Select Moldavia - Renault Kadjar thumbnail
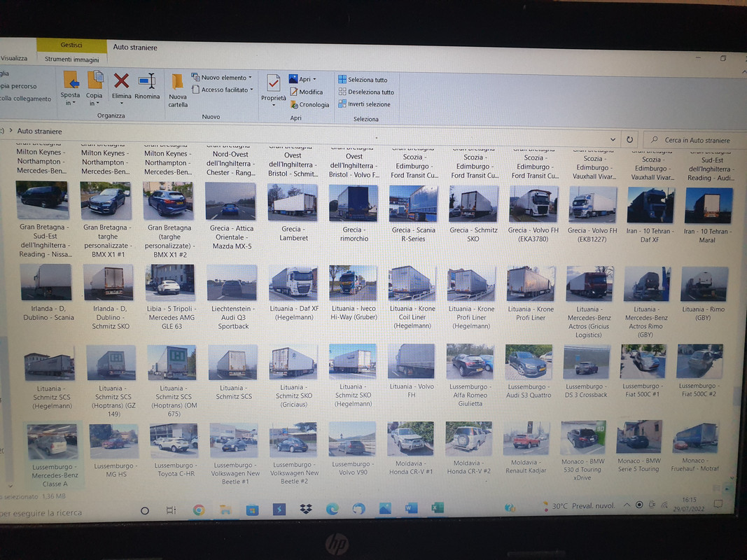The image size is (747, 560). [x=526, y=438]
